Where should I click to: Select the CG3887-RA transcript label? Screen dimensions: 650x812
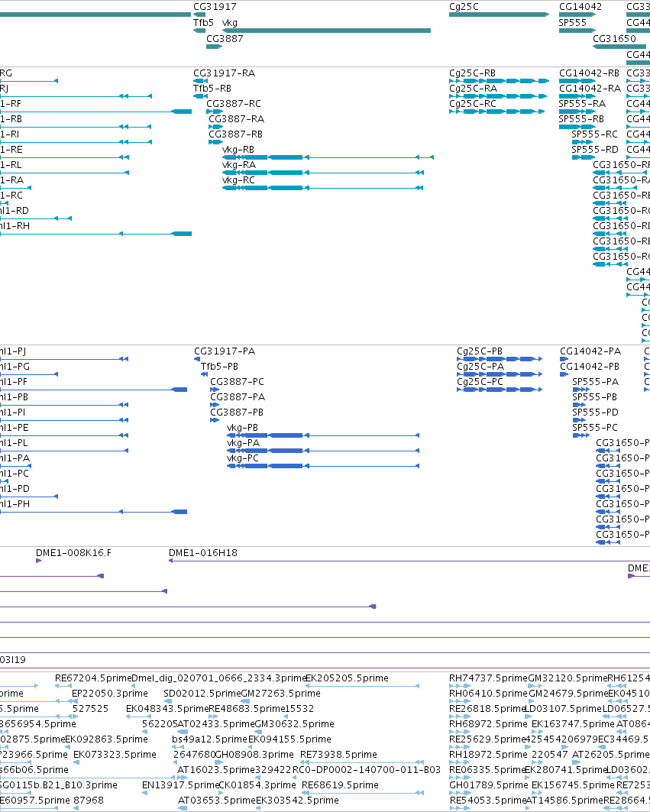click(x=237, y=119)
